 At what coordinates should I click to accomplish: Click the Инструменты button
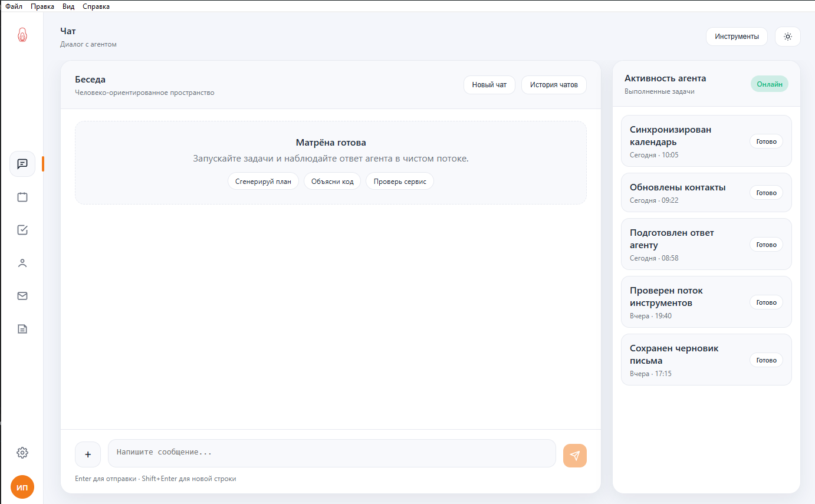[x=737, y=37]
